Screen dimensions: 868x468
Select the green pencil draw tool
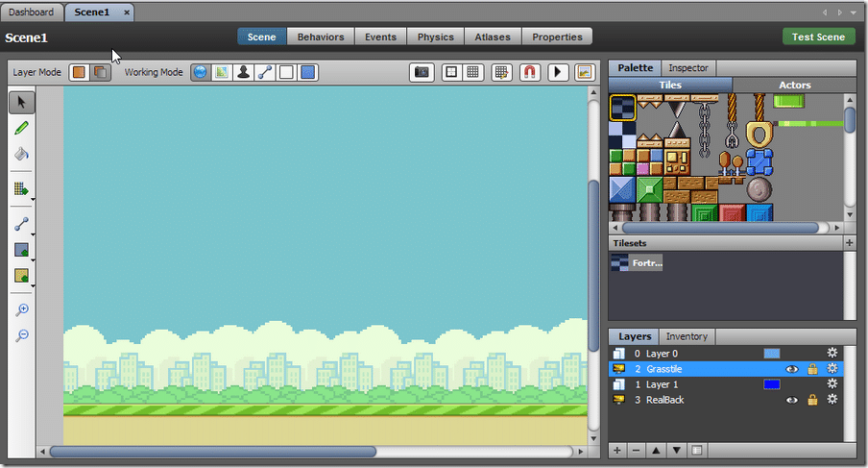(21, 128)
